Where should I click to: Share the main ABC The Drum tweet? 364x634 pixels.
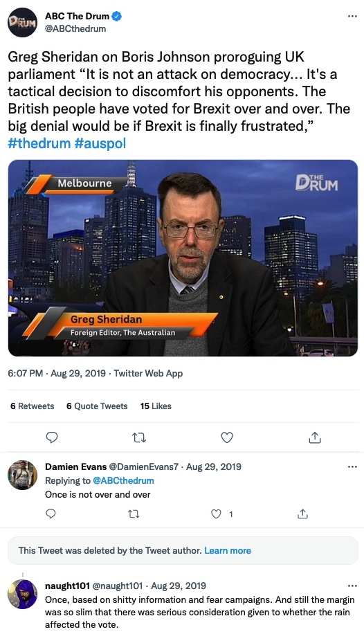(x=315, y=437)
